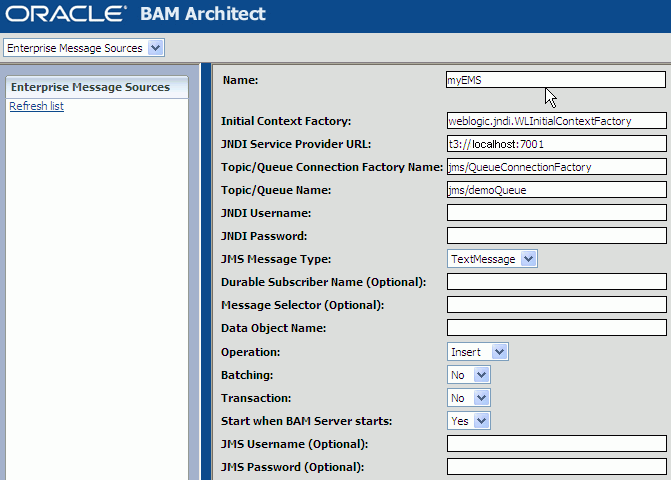The height and width of the screenshot is (480, 671).
Task: Click Topic/Queue Connection Factory Name field
Action: tap(556, 167)
